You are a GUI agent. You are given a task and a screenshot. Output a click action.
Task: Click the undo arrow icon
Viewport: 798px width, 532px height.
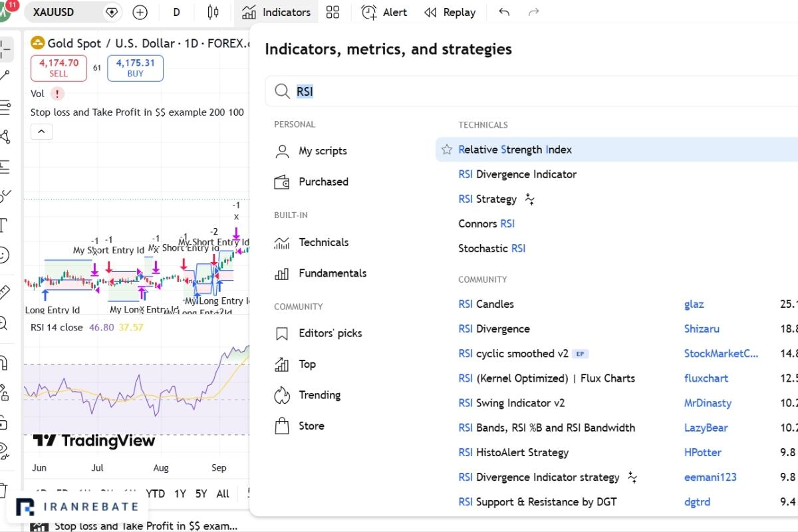coord(504,12)
